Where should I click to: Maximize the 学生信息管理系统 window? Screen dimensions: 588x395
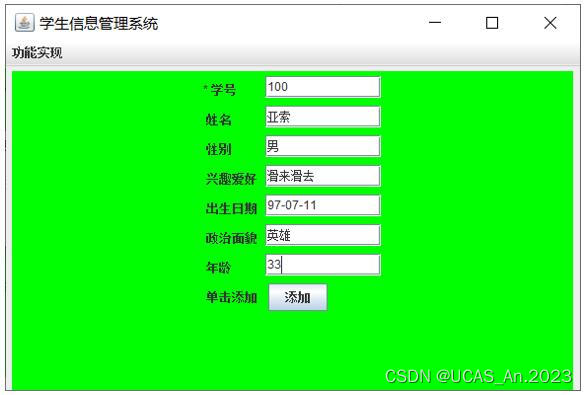[492, 23]
